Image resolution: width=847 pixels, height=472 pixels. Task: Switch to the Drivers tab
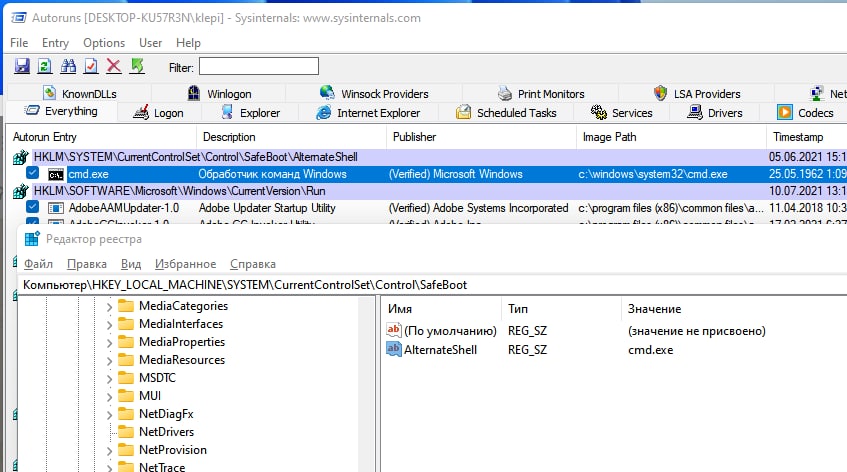click(x=715, y=113)
